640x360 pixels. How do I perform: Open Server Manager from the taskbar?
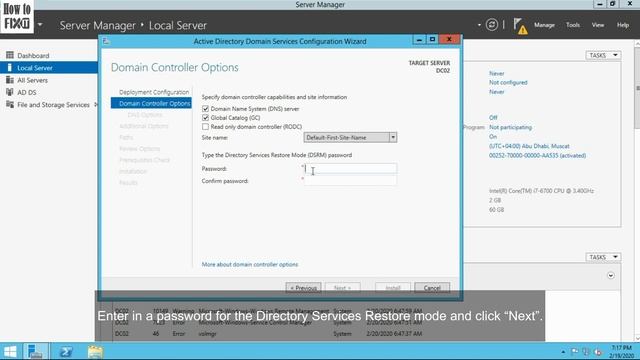pyautogui.click(x=36, y=351)
